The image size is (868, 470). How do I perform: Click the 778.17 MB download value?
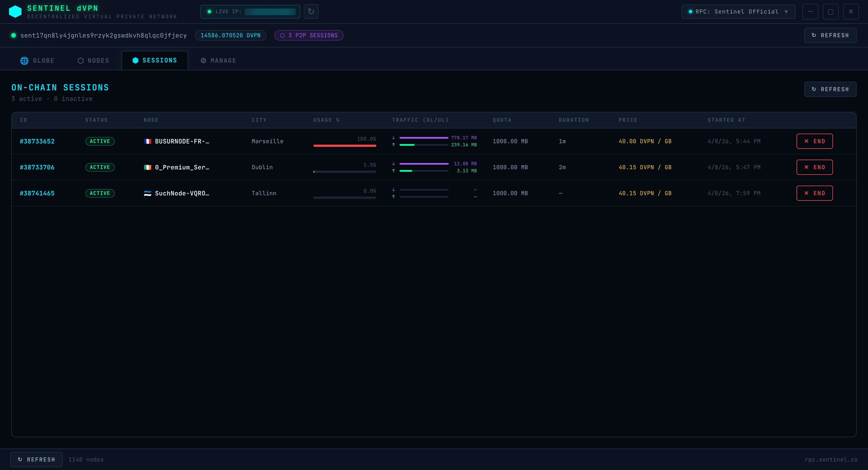pyautogui.click(x=464, y=138)
